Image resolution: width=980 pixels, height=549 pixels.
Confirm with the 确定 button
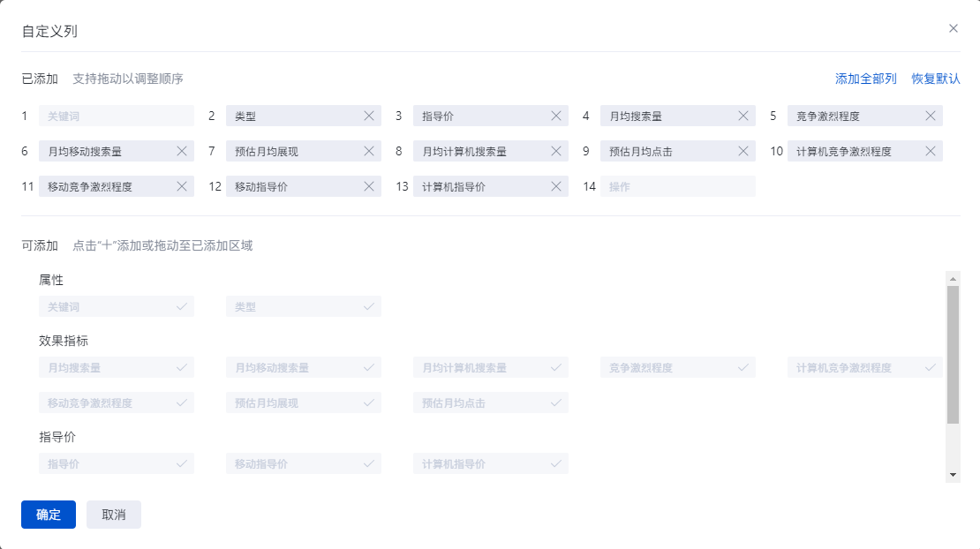[49, 515]
